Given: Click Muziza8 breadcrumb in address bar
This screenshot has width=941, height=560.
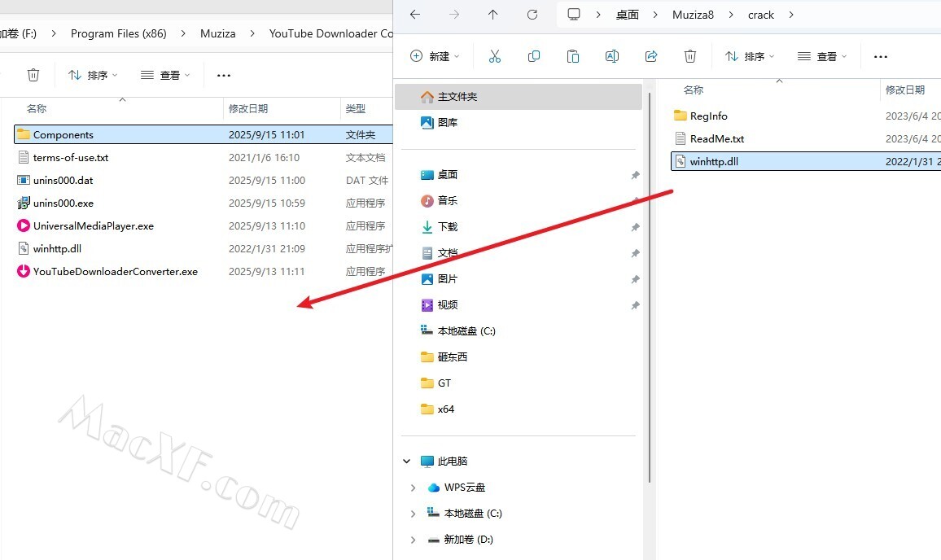Looking at the screenshot, I should (694, 15).
